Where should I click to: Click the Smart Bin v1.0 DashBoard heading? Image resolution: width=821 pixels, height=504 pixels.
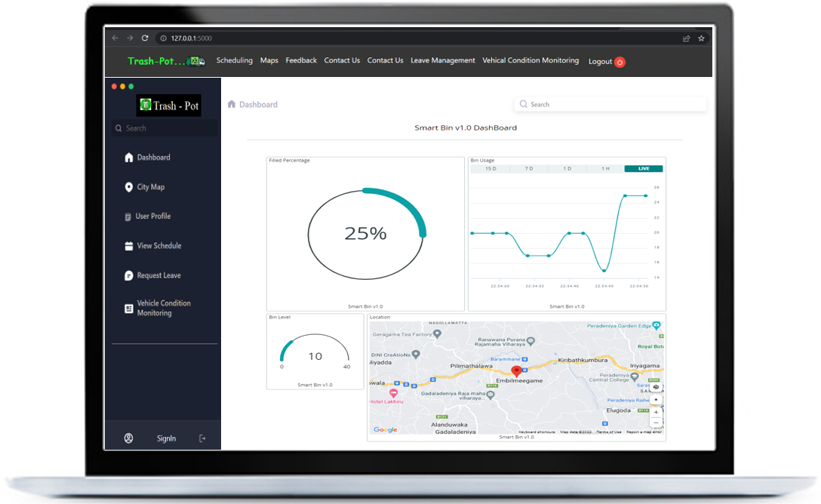pos(466,128)
